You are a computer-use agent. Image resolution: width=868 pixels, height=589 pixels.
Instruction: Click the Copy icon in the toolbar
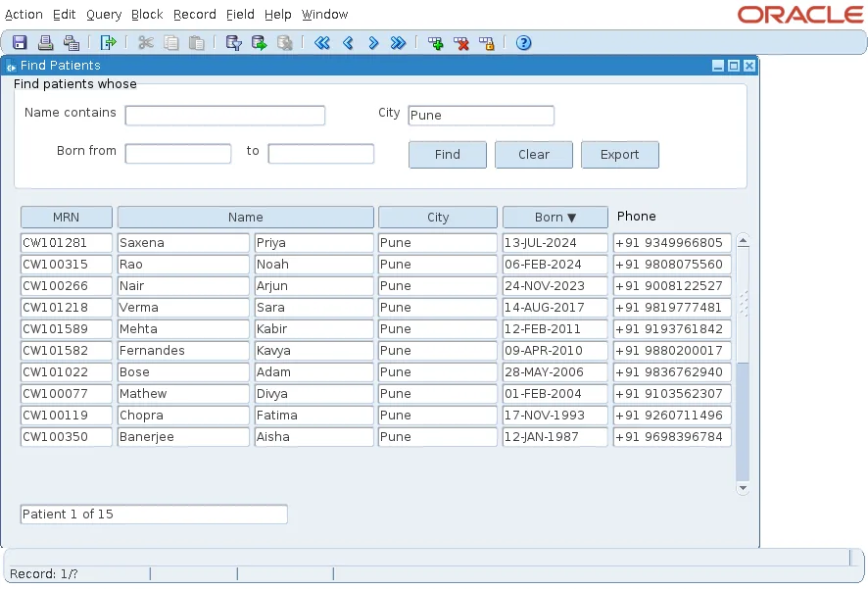click(x=171, y=42)
